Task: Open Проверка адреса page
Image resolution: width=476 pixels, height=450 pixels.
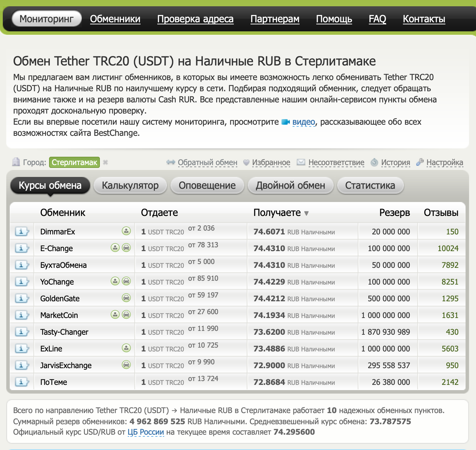Action: [x=196, y=19]
